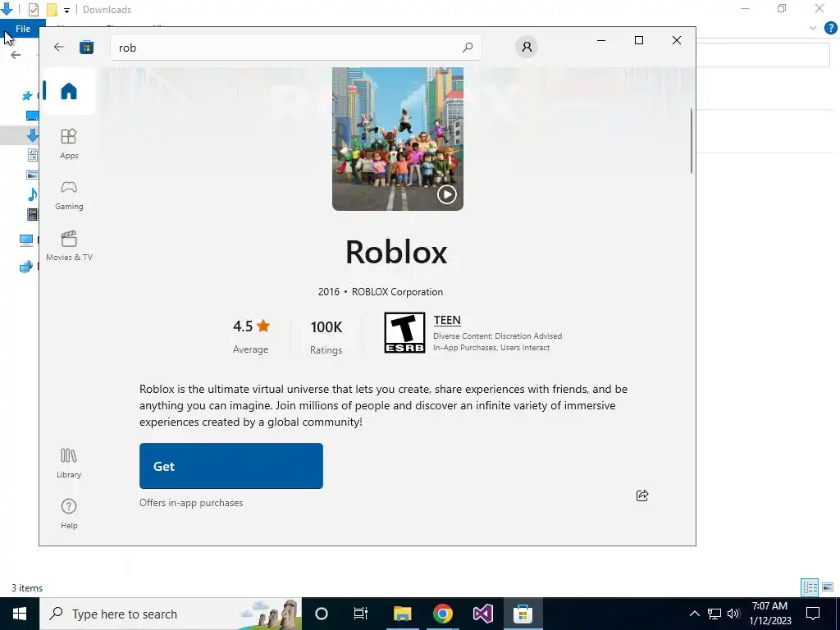Go back in Microsoft Store
Viewport: 840px width, 630px height.
[59, 47]
